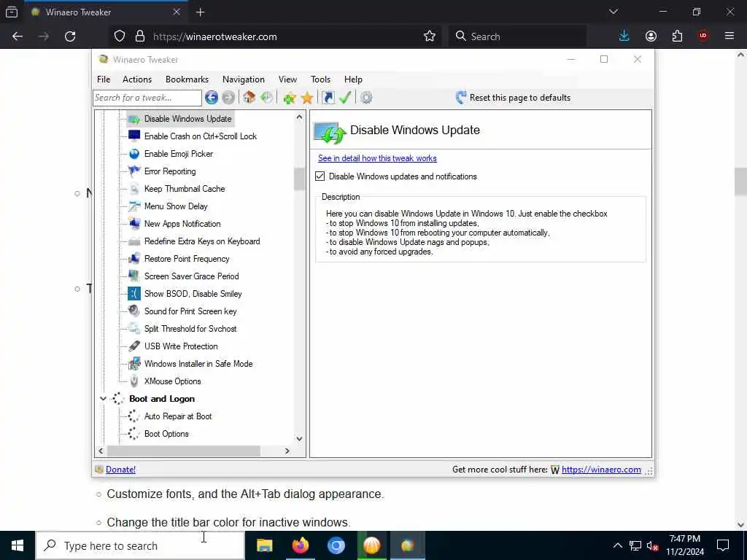Click the 'Search for a tweak...' field

147,98
